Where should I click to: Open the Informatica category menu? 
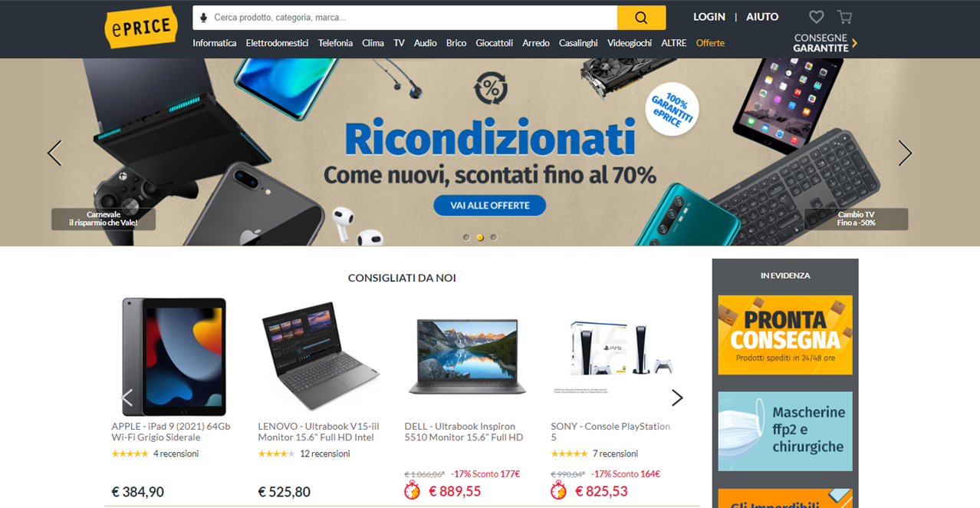click(215, 43)
